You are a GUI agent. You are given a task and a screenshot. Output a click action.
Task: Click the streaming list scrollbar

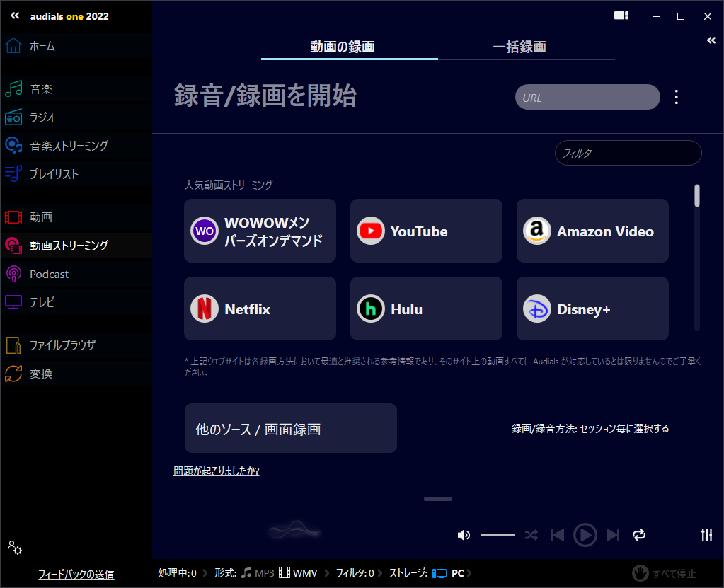pyautogui.click(x=697, y=196)
